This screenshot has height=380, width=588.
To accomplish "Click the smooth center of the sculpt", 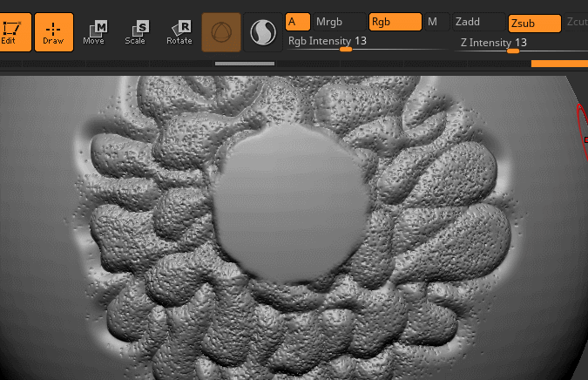I will (291, 202).
